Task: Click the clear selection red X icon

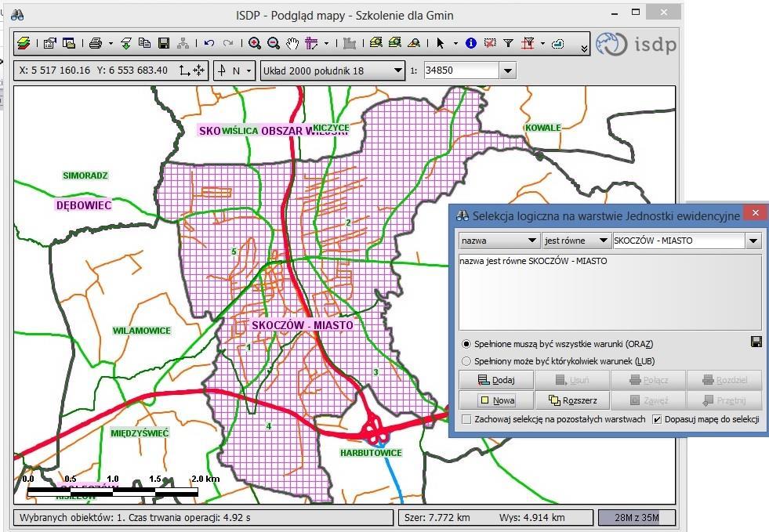Action: pos(489,43)
